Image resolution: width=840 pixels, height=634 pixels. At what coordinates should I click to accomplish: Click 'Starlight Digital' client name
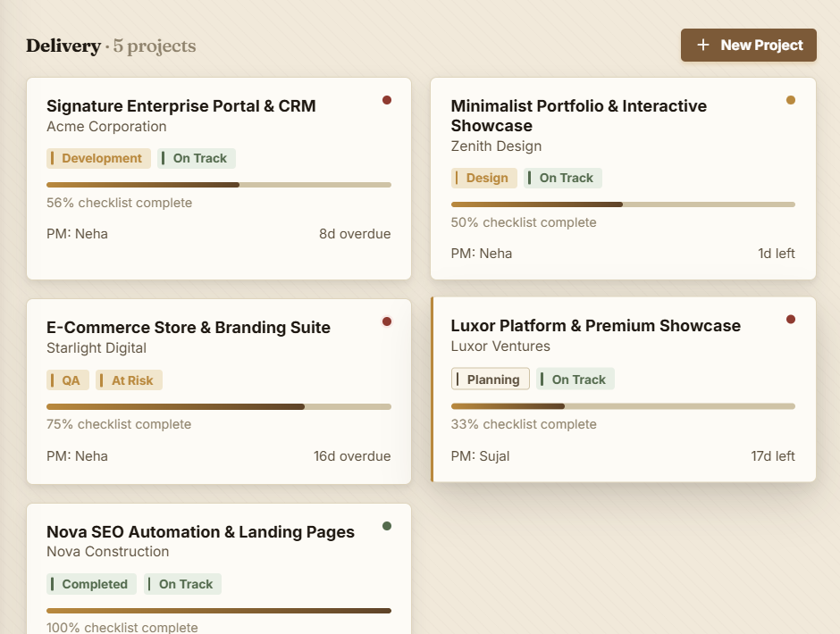[x=97, y=348]
